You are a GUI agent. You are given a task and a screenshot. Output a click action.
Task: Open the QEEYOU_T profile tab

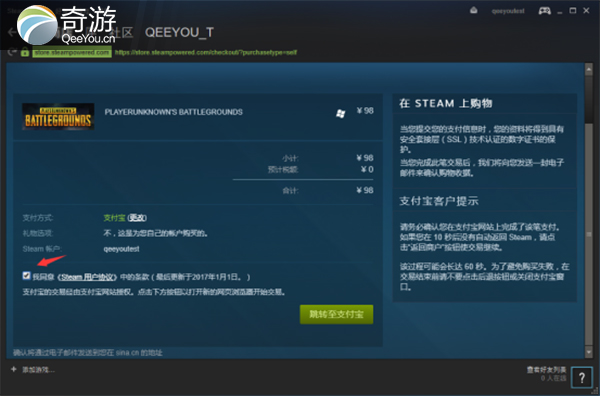179,33
